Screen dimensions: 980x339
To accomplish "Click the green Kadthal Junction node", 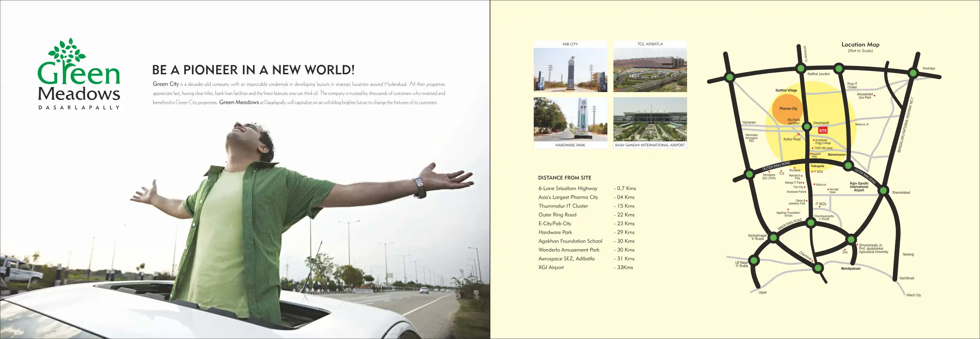I will (800, 69).
